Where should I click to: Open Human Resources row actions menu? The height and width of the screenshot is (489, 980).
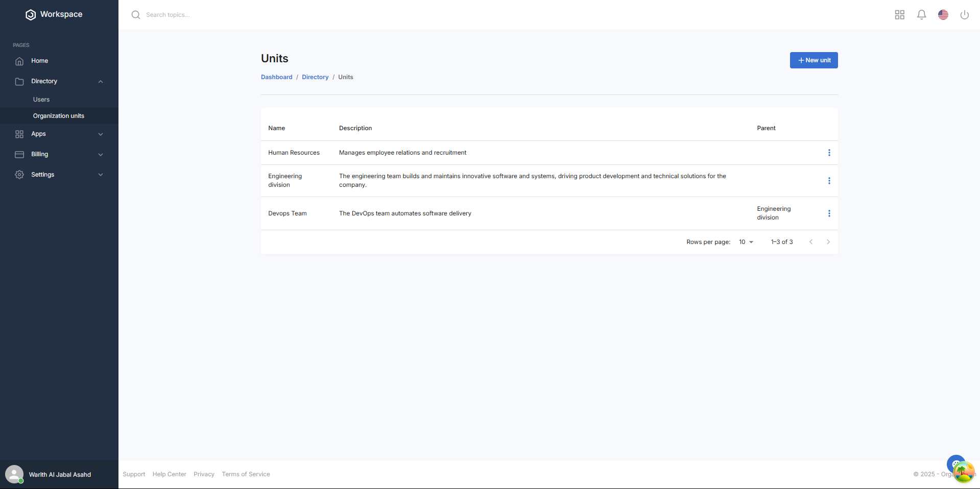pos(829,153)
